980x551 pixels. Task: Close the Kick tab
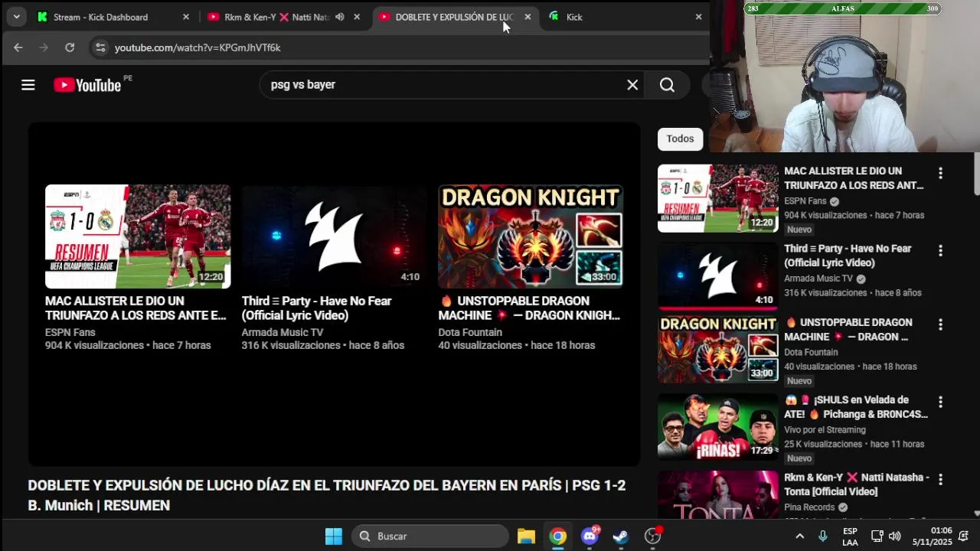point(698,17)
